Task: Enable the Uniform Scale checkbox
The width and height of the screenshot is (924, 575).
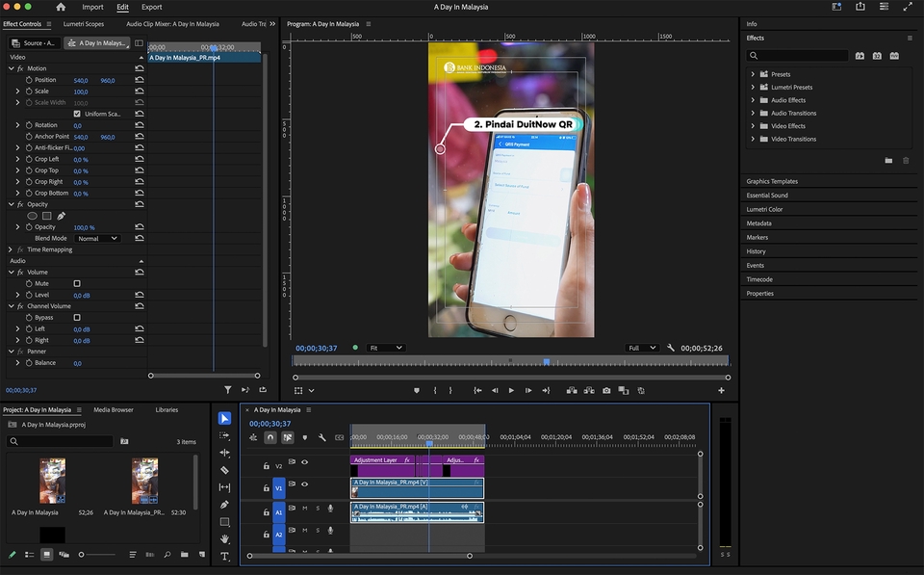Action: (78, 113)
